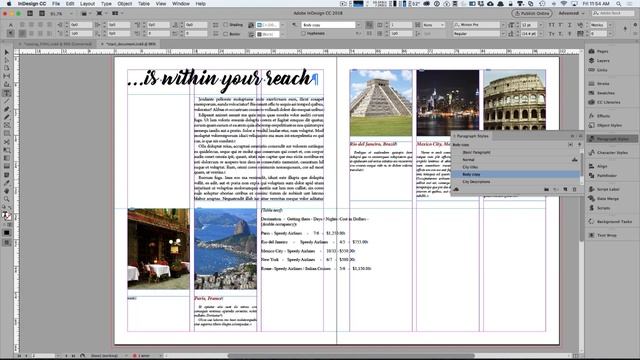This screenshot has width=640, height=360.
Task: Select the City titles paragraph style
Action: pyautogui.click(x=515, y=167)
